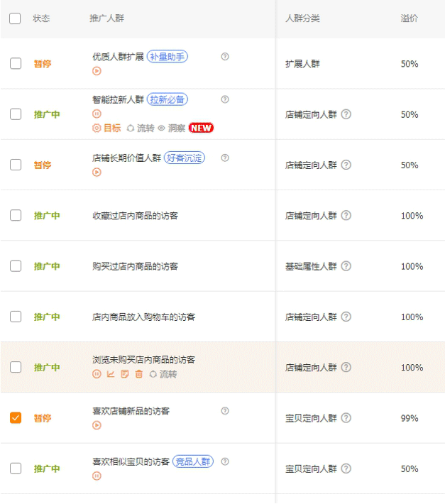Uncheck the 喜欢店铺新品的访客 checkbox
This screenshot has width=445, height=504.
click(15, 418)
